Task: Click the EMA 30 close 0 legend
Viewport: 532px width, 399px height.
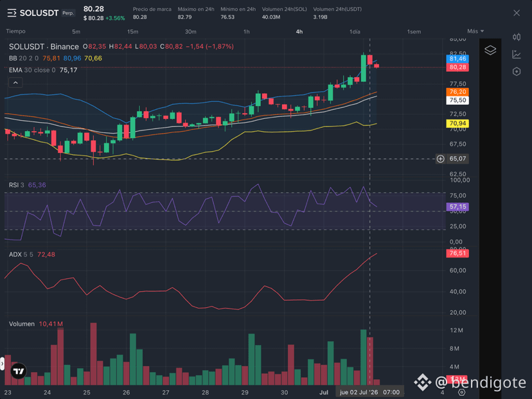Action: click(32, 70)
